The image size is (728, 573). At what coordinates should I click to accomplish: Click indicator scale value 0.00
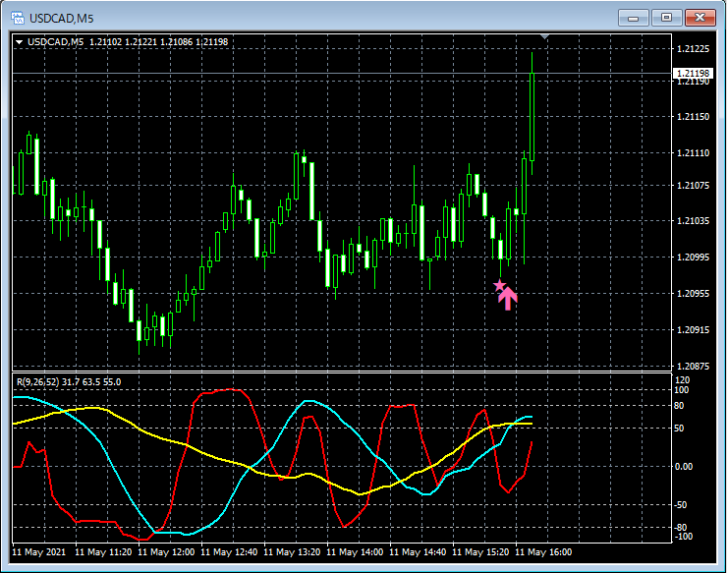point(683,467)
